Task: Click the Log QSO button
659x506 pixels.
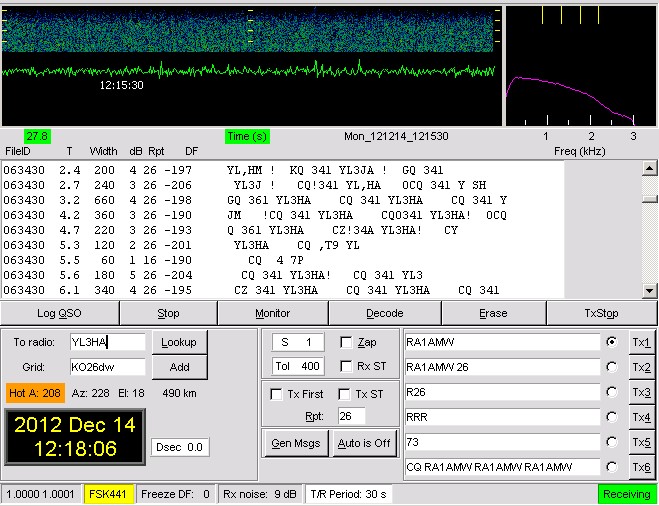Action: tap(60, 313)
